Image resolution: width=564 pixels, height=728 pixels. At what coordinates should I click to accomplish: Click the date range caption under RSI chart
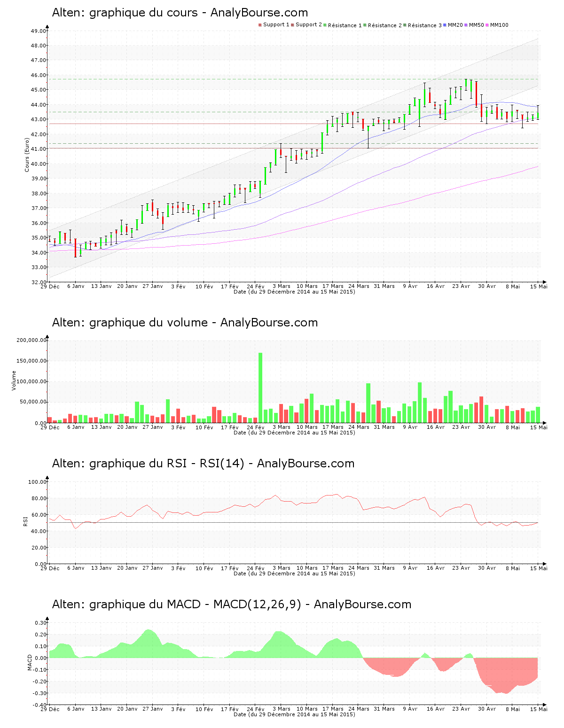294,573
